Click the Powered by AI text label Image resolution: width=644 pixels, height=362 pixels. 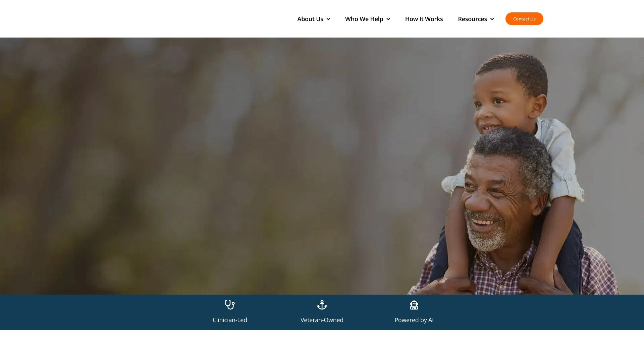click(x=414, y=320)
